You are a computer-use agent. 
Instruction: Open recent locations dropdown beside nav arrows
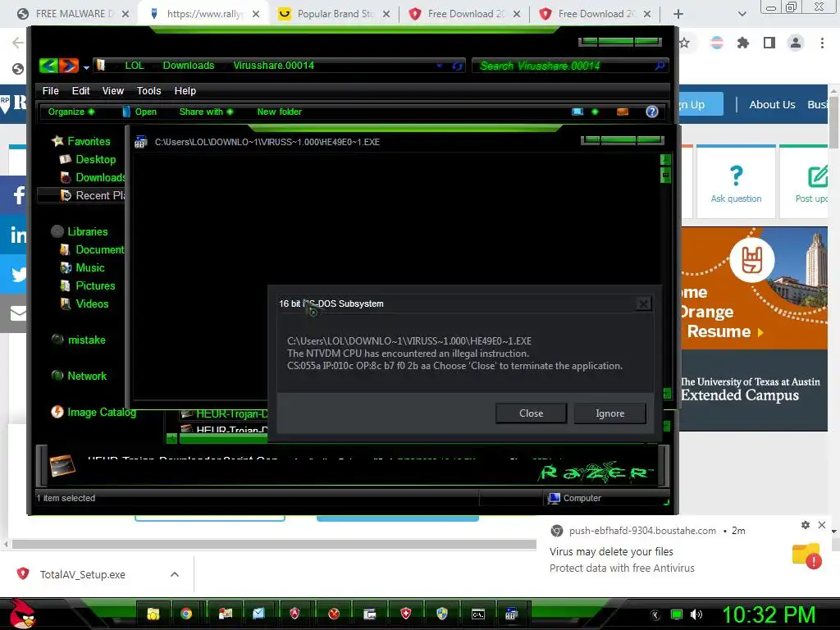click(x=86, y=67)
